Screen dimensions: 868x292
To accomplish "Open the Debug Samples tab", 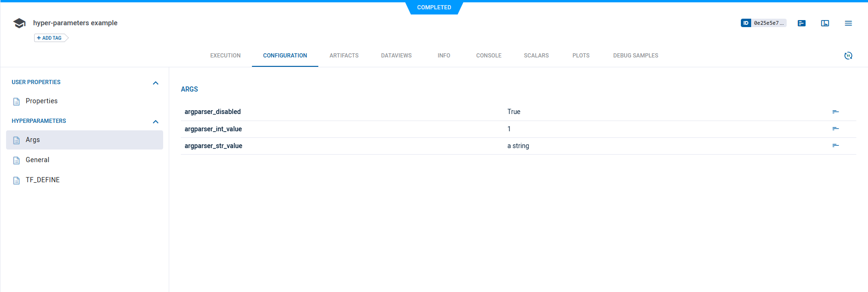I will pos(635,56).
